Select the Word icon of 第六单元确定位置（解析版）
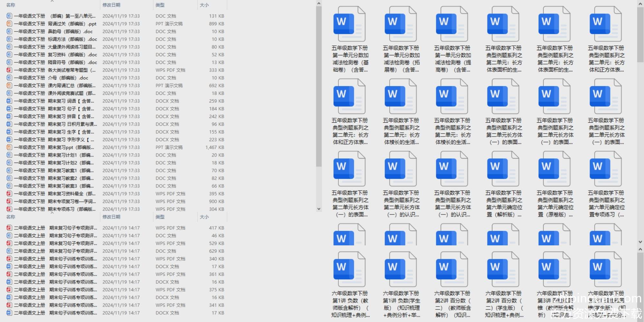The height and width of the screenshot is (322, 644). coord(503,169)
